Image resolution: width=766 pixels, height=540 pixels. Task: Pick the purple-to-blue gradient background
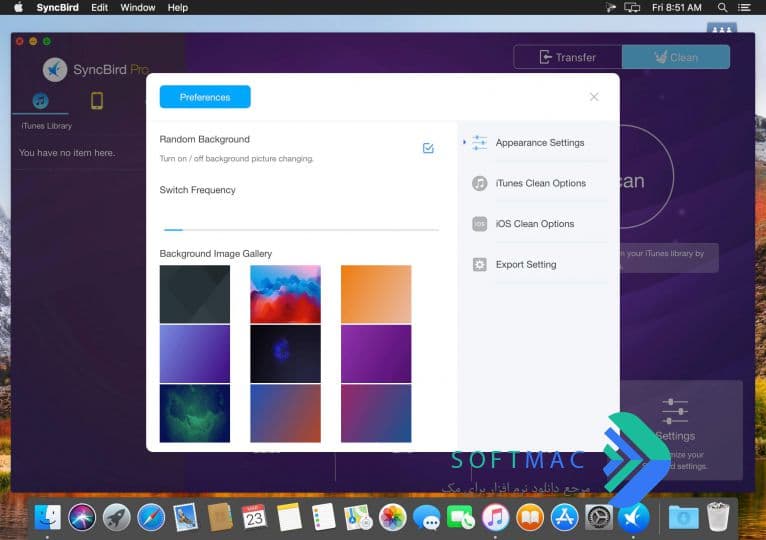[376, 413]
